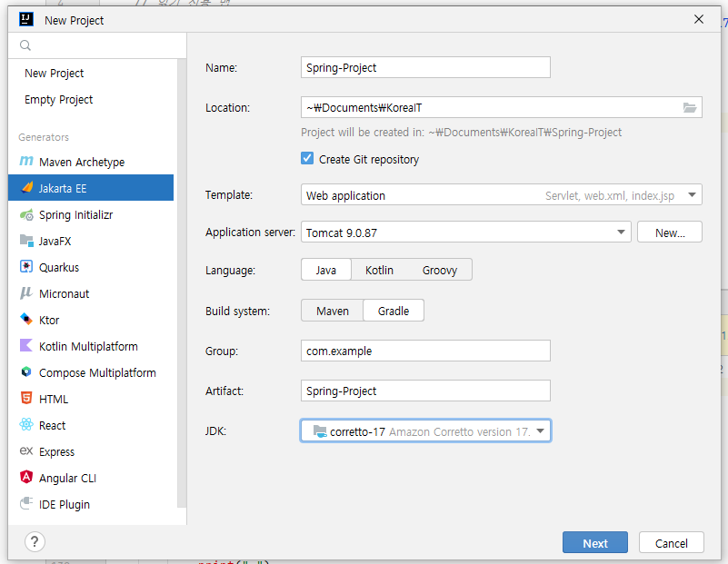
Task: Click the JDK folder icon in combo box
Action: 320,431
